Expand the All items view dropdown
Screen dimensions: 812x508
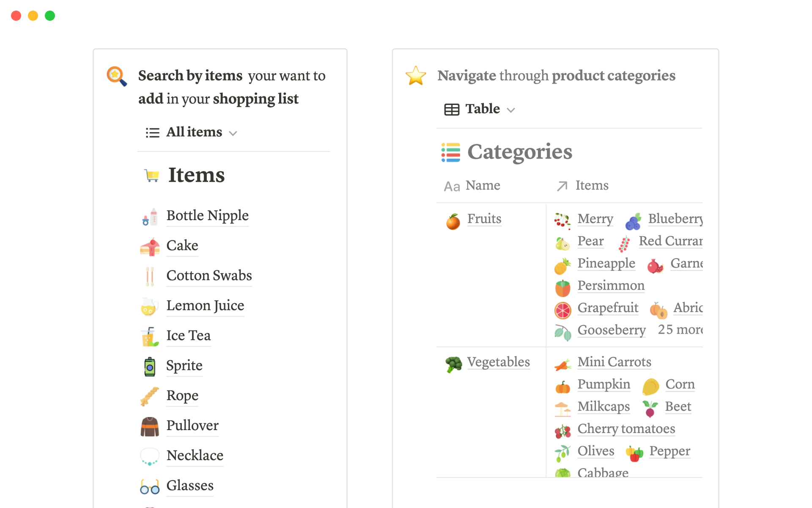click(x=233, y=133)
